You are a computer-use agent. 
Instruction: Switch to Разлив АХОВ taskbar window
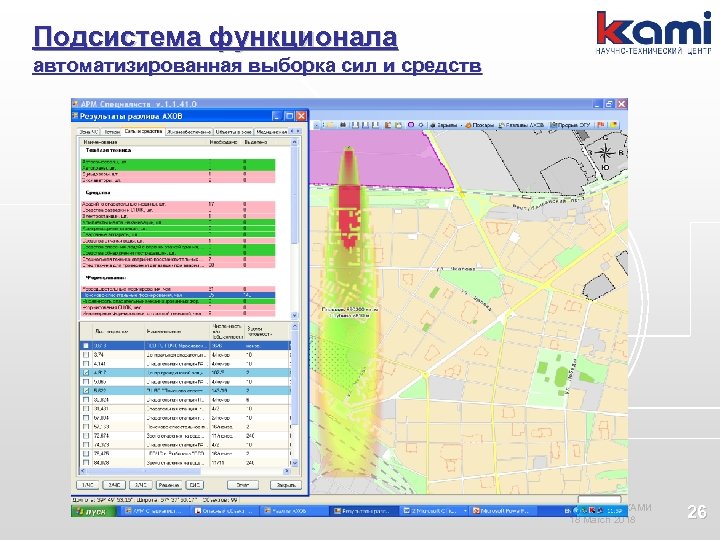point(294,511)
